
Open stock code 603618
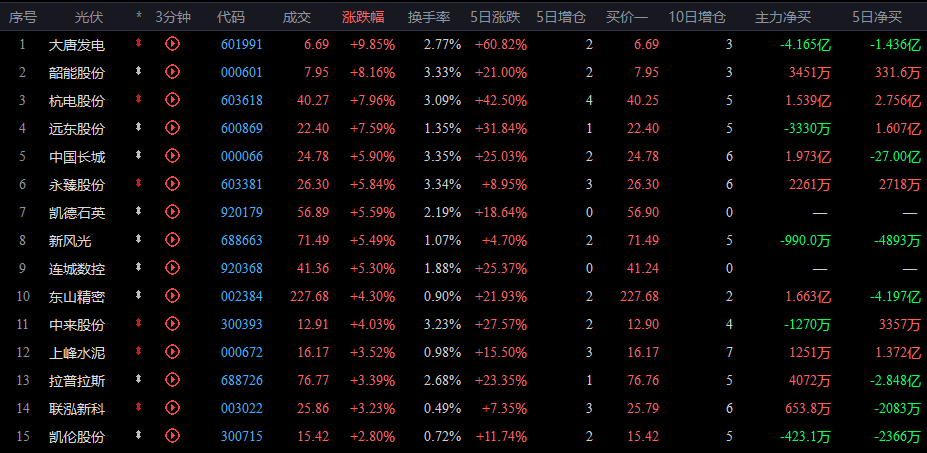[242, 101]
